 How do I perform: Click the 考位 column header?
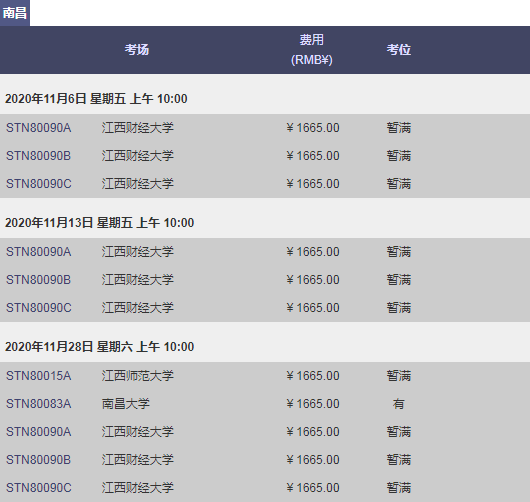pos(399,50)
